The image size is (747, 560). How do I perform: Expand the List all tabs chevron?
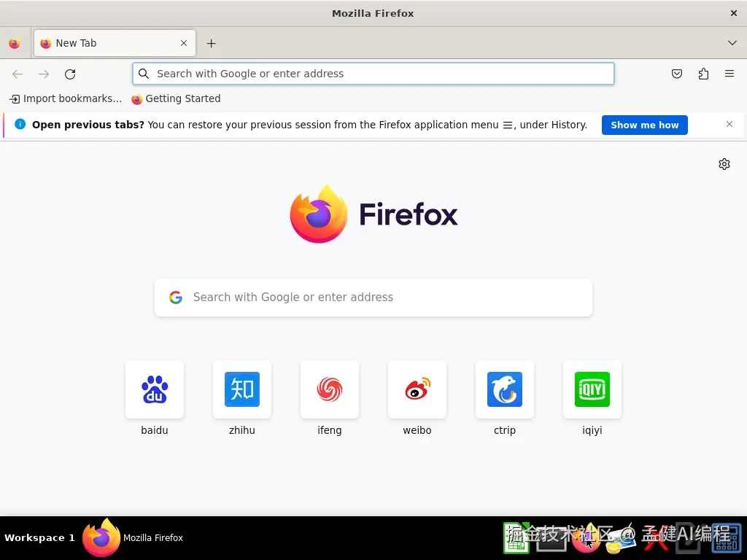(732, 43)
